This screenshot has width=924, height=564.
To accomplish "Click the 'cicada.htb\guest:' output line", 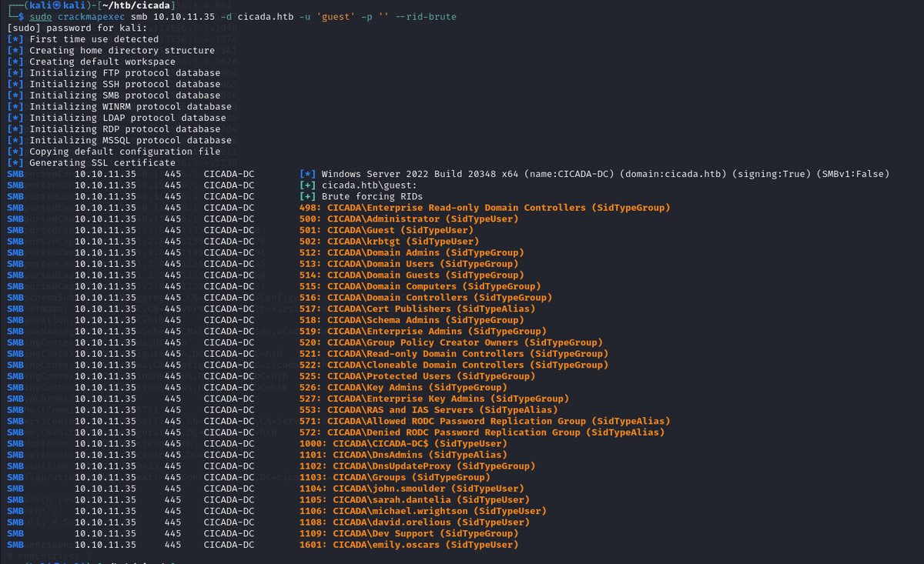I will click(369, 185).
